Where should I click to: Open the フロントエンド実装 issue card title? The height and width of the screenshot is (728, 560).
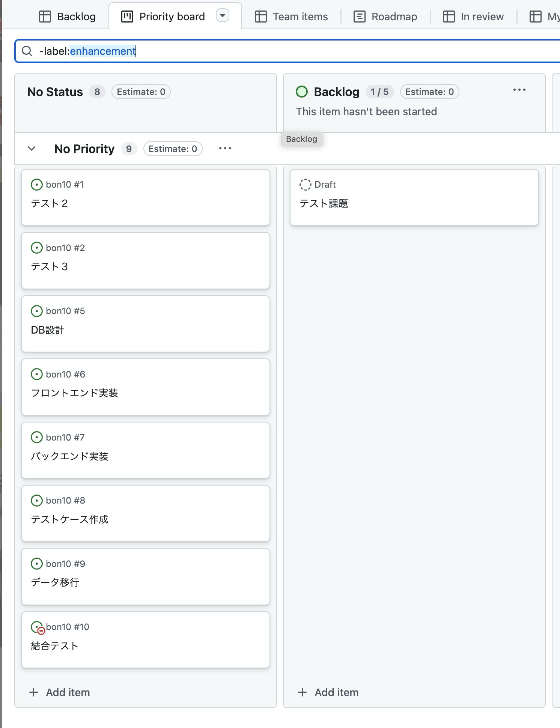coord(74,393)
